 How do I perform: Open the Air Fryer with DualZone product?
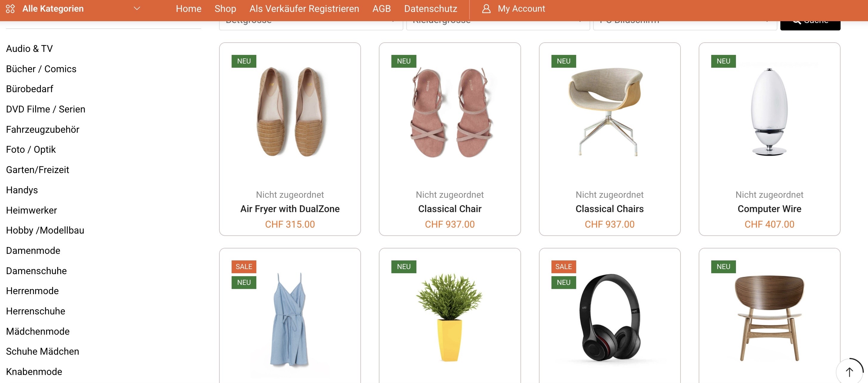pos(290,209)
